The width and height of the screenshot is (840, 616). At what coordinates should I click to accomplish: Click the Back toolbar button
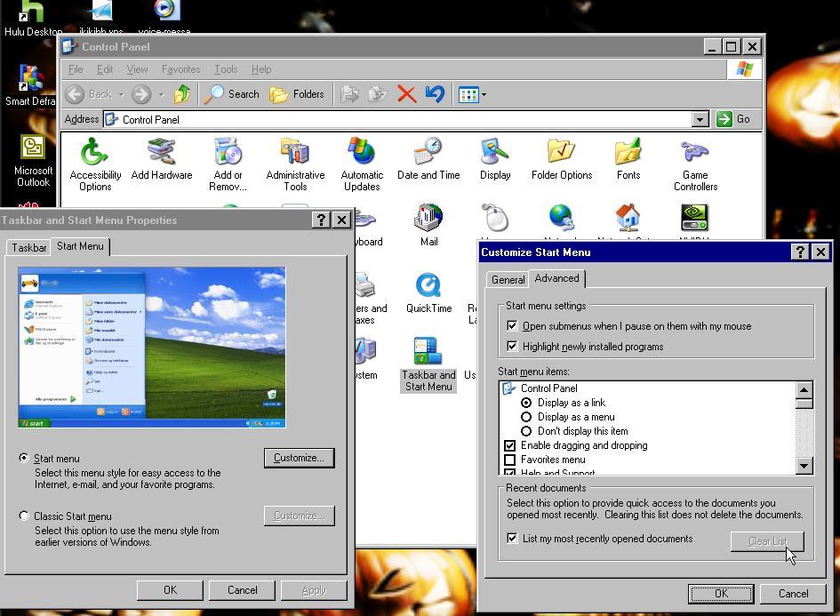pos(89,94)
